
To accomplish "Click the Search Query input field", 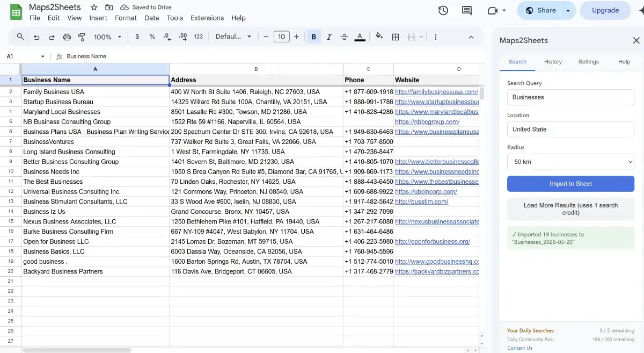I will [x=570, y=97].
